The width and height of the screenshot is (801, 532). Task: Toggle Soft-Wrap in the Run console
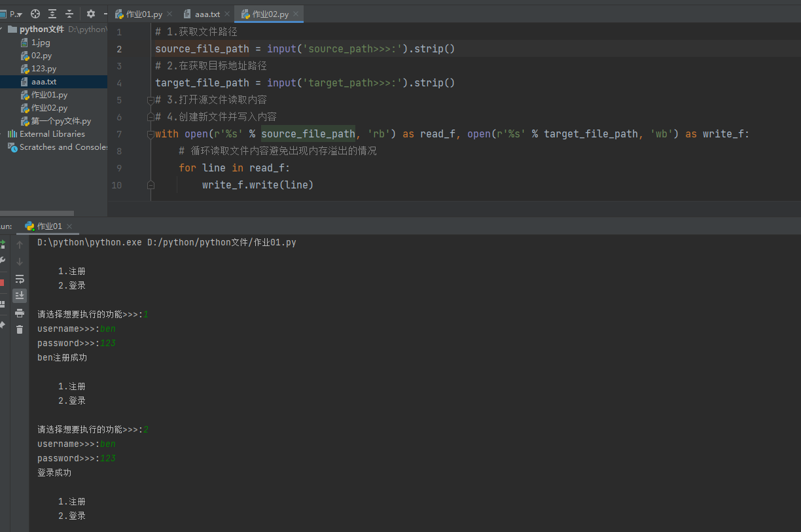[x=20, y=279]
